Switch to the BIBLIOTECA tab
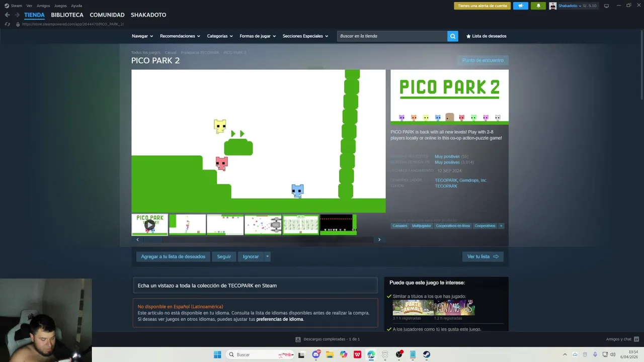 tap(67, 15)
